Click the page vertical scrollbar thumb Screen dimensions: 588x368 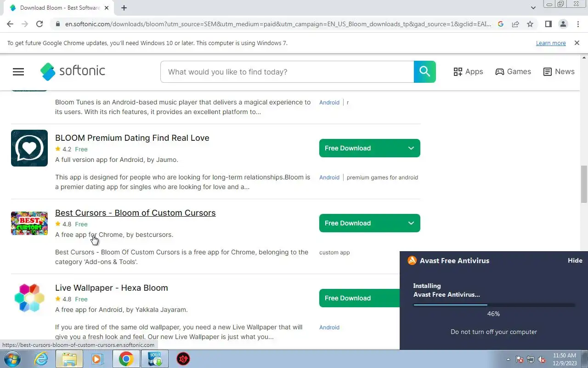point(584,184)
